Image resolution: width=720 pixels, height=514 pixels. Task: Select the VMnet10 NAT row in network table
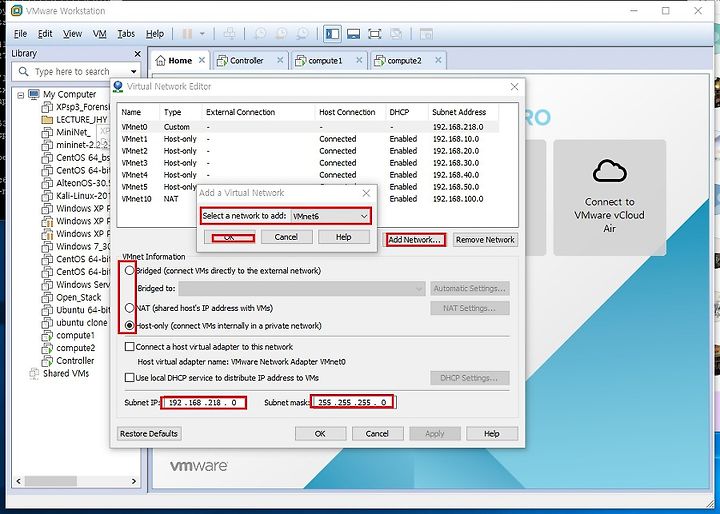tap(309, 199)
